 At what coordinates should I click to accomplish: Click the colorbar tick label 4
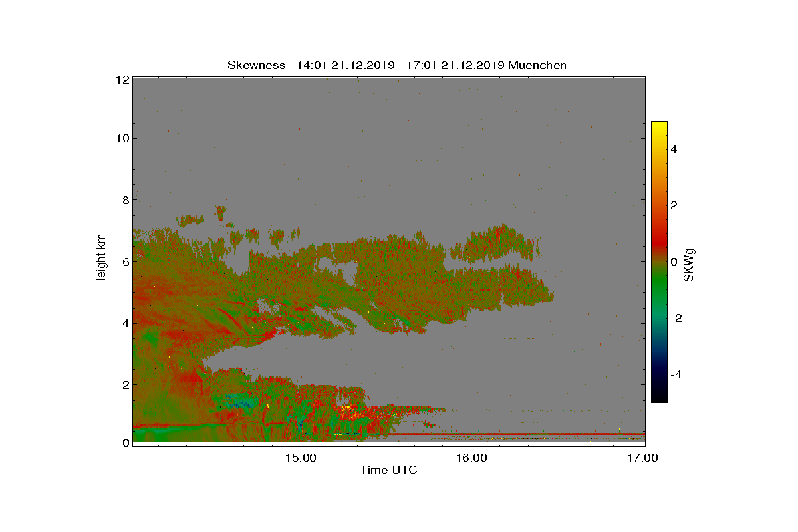tap(674, 150)
